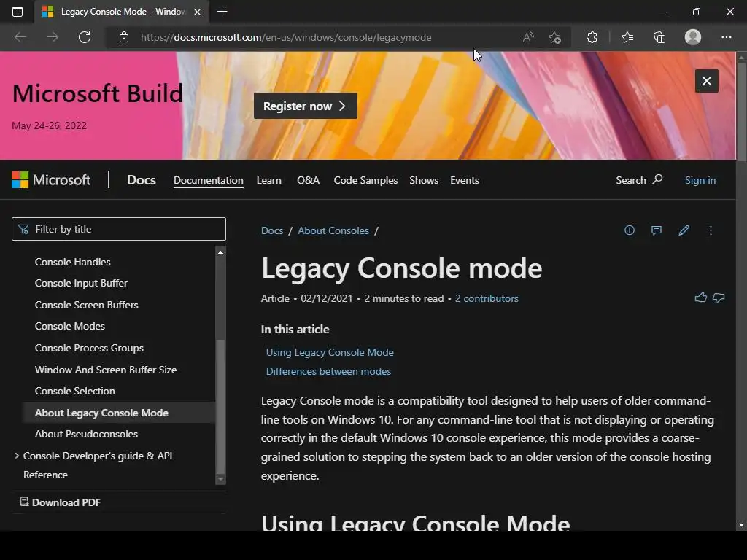
Task: Open Docs home link
Action: pos(141,180)
